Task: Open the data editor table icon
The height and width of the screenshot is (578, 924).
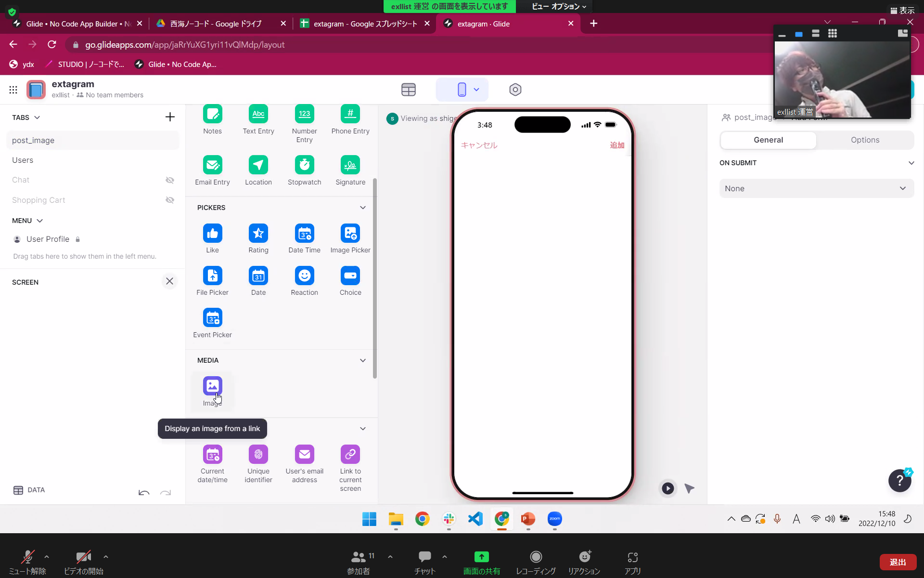Action: tap(409, 90)
